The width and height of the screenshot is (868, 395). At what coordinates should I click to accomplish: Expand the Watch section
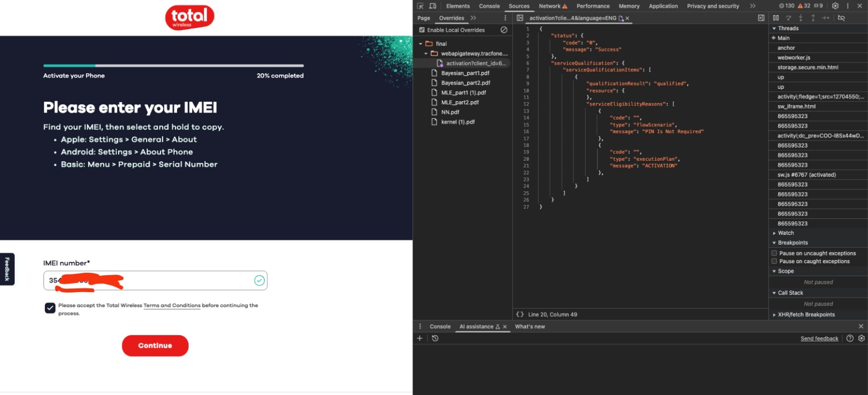(785, 233)
